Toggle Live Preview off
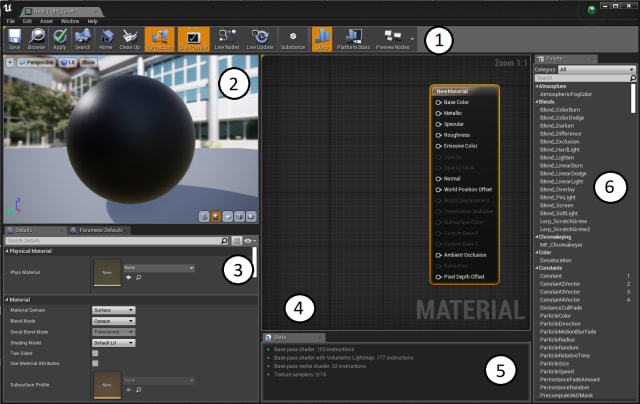Screen dimensions: 640x404 194,39
